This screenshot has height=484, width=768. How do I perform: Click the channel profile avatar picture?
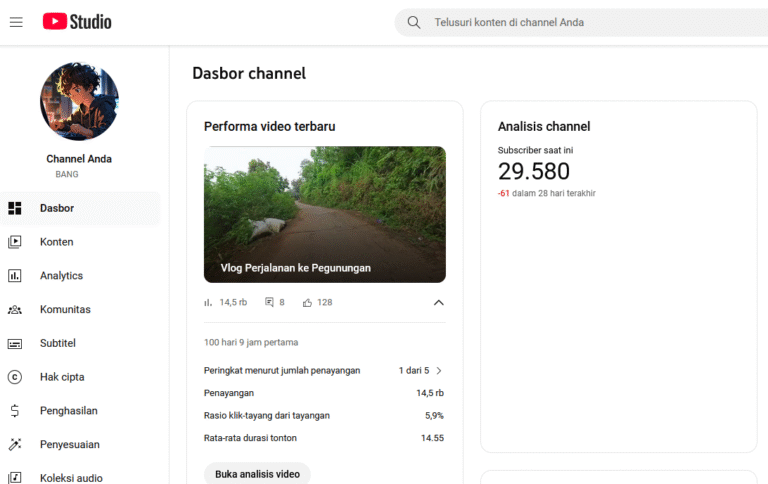[x=79, y=101]
